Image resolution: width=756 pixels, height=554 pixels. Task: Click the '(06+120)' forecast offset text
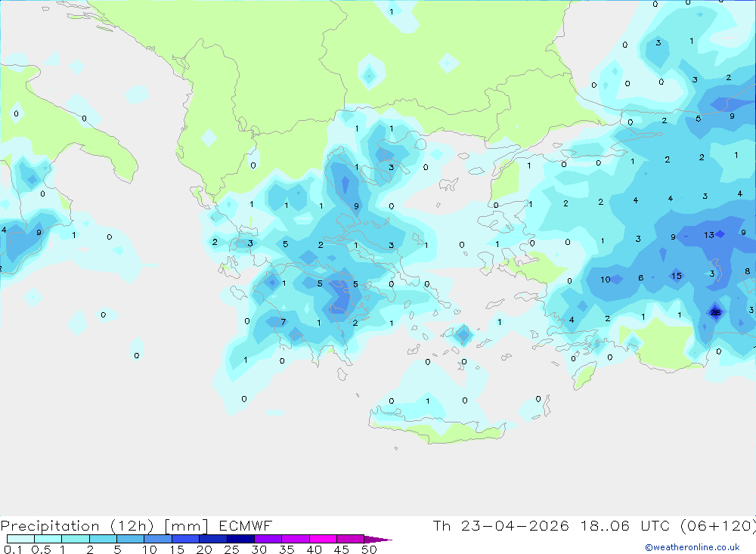tap(717, 525)
